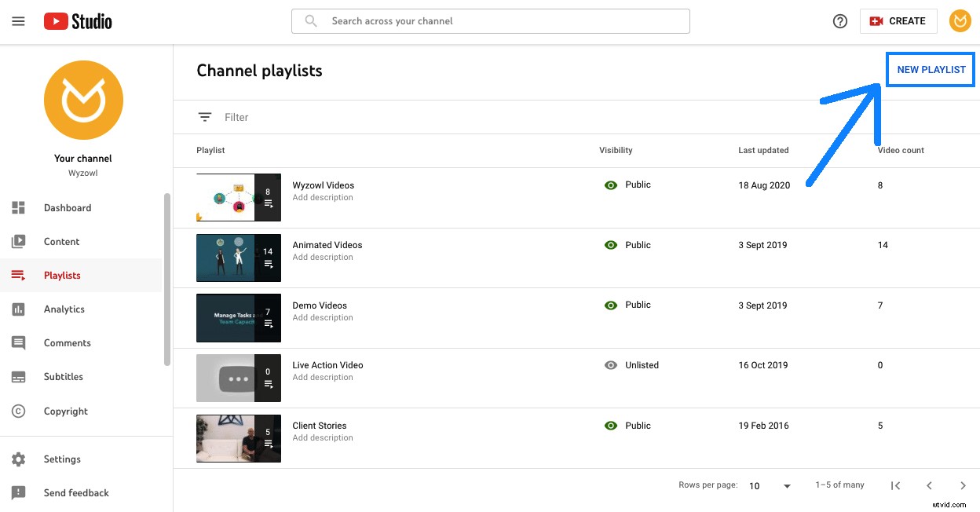The height and width of the screenshot is (512, 980).
Task: Toggle Public visibility on Demo Videos playlist
Action: 611,305
